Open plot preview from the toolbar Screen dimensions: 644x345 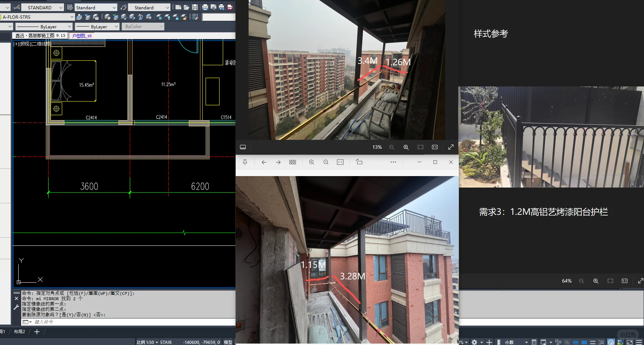(x=213, y=7)
